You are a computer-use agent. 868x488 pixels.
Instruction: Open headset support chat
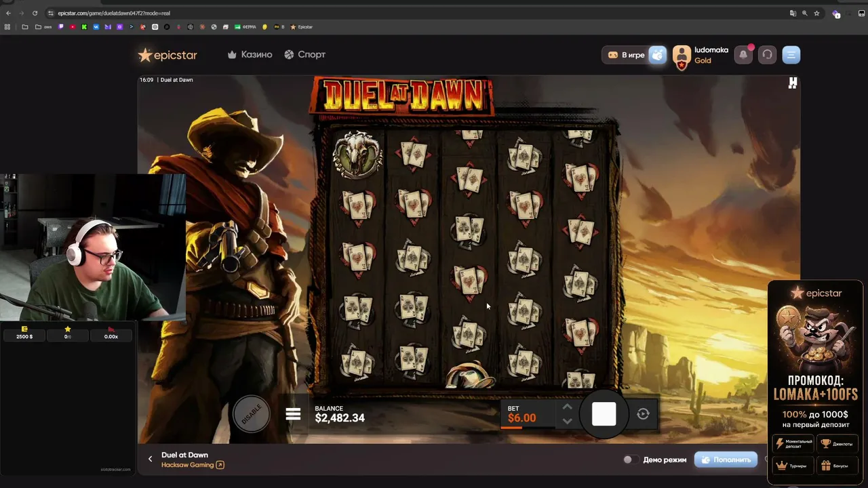tap(767, 55)
